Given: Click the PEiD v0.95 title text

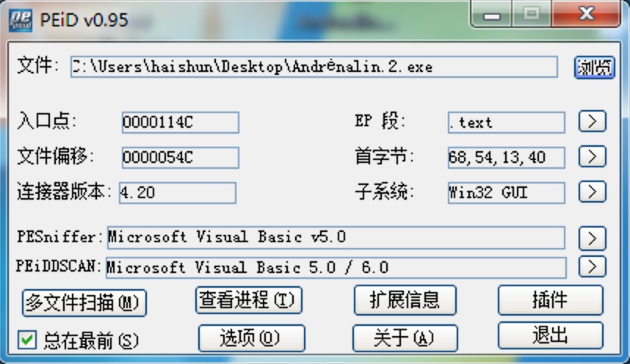Looking at the screenshot, I should point(84,20).
